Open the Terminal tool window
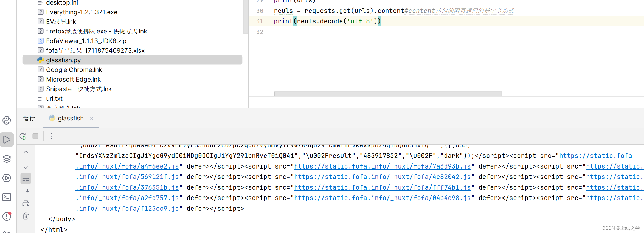 pos(7,197)
